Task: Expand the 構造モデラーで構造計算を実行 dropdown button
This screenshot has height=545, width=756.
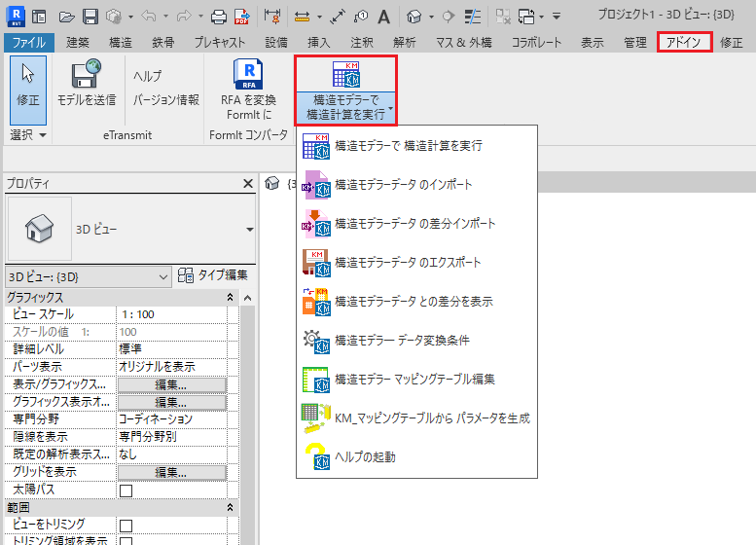Action: [390, 109]
